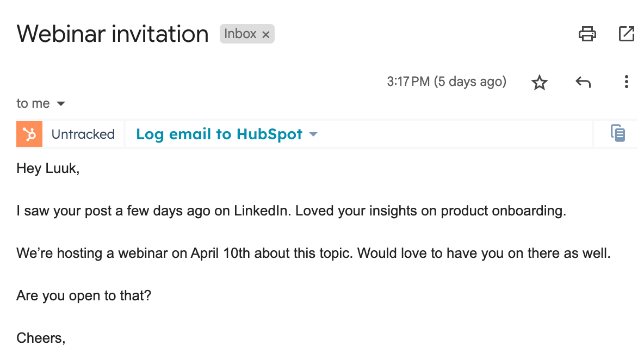Click the "Webinar invitation" subject heading
This screenshot has width=644, height=358.
(113, 34)
